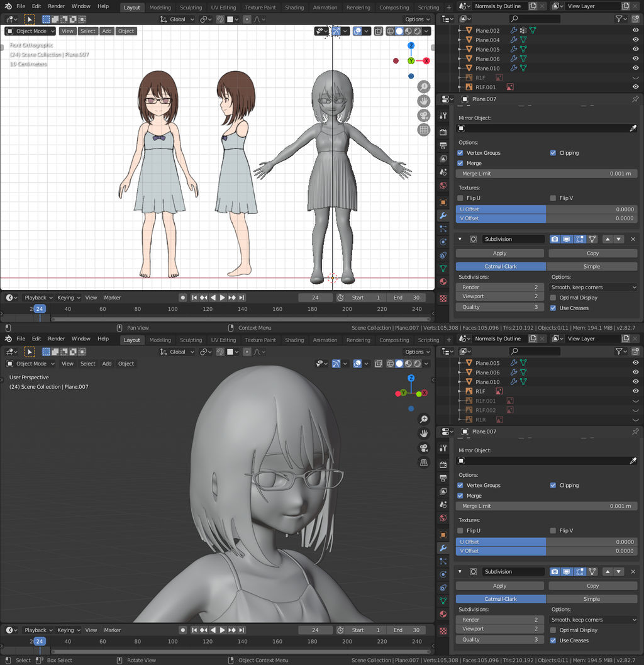Image resolution: width=644 pixels, height=665 pixels.
Task: Click the eyedropper beside upper Mirror Object field
Action: pyautogui.click(x=633, y=128)
